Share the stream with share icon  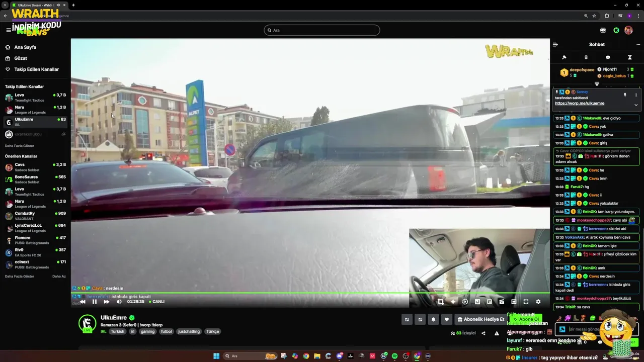tap(484, 333)
